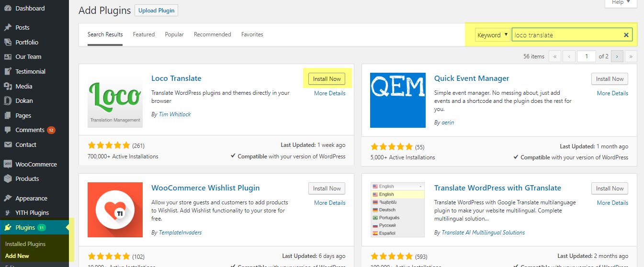Click the Appearance brush icon

click(x=8, y=198)
